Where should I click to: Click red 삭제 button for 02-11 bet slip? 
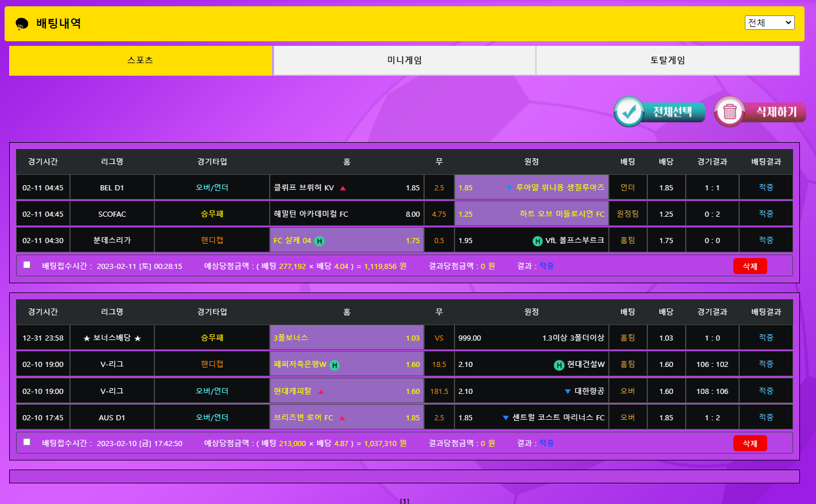coord(750,266)
